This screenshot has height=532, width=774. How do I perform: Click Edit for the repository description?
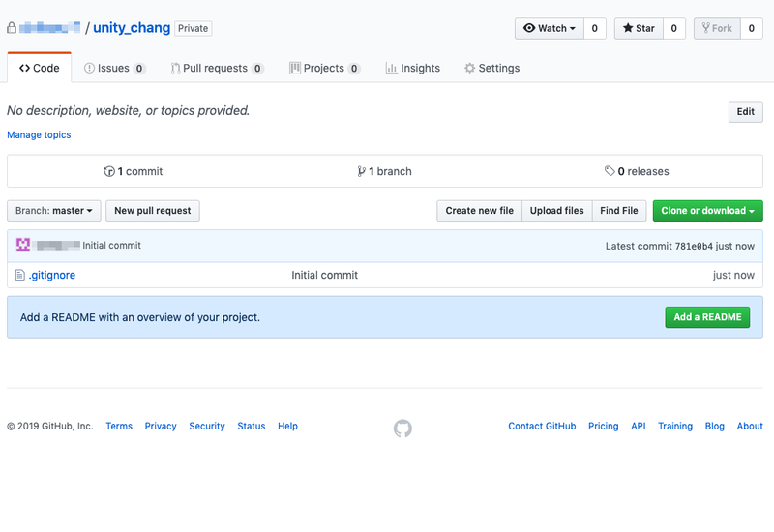[745, 112]
